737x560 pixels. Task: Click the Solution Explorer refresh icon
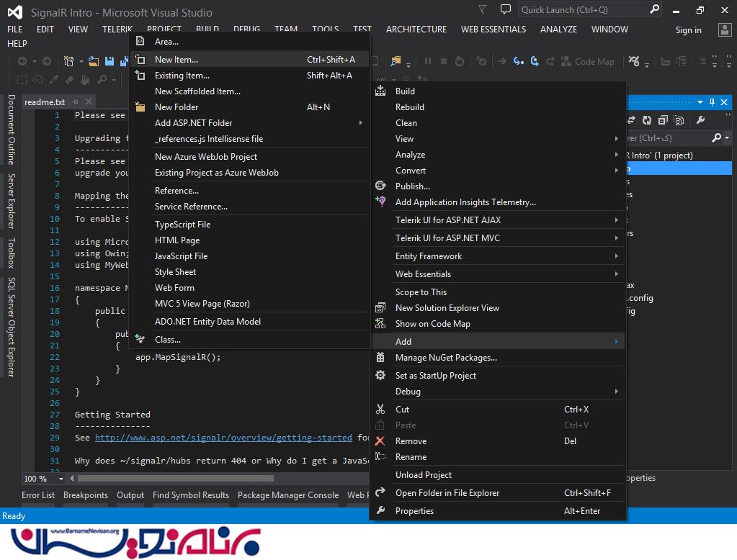[647, 120]
